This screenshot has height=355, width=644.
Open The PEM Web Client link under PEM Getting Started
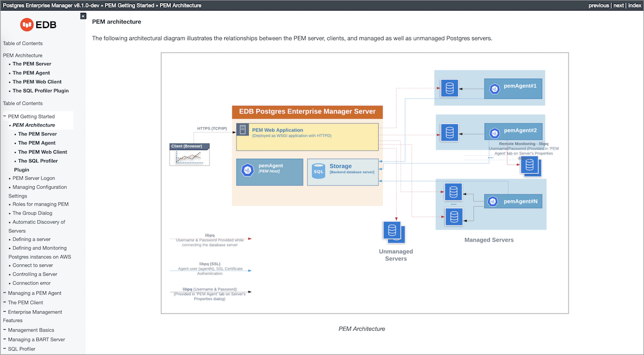[x=43, y=152]
